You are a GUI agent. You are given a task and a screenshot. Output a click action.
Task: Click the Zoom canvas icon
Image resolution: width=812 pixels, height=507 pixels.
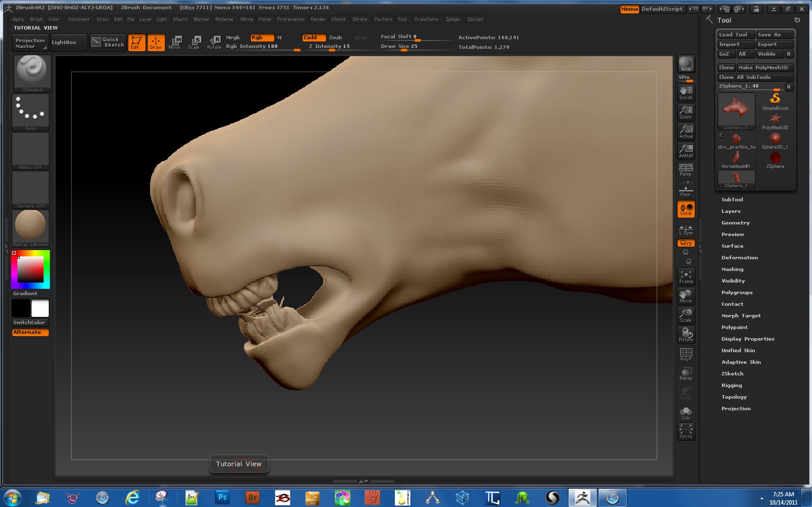tap(686, 112)
